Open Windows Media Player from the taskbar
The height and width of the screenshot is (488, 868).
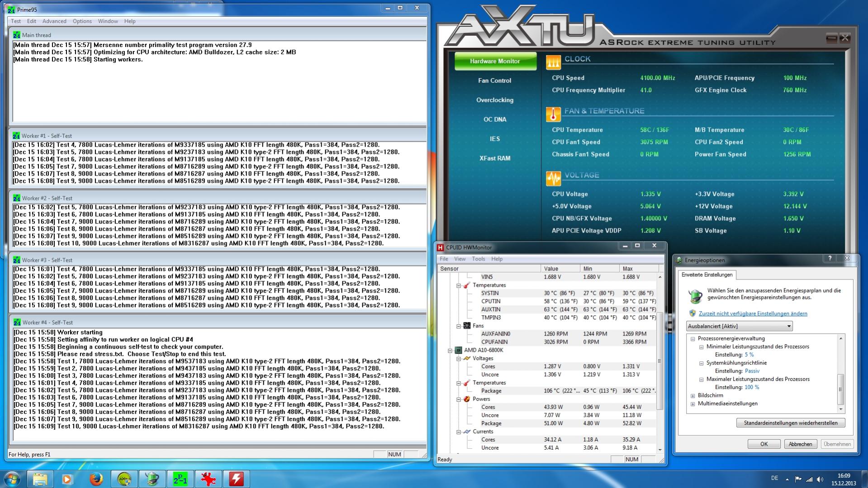click(x=67, y=479)
